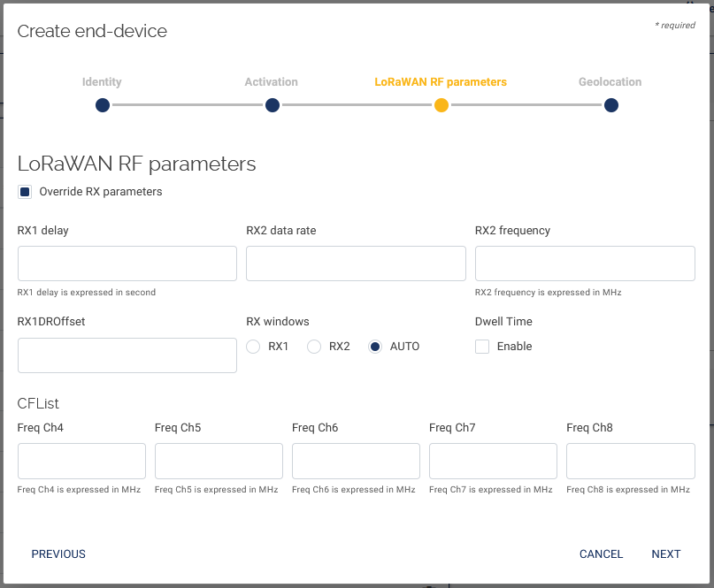Focus the RX1DROffset input box

tap(127, 355)
